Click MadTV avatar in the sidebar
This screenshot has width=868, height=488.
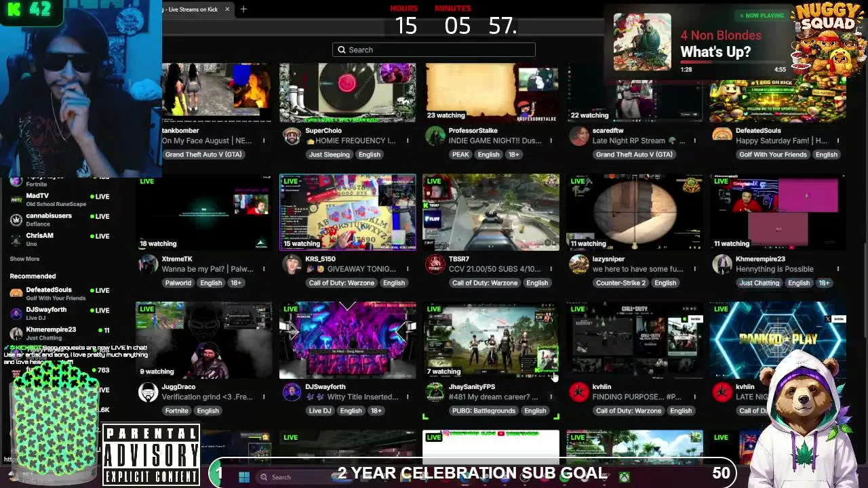16,200
